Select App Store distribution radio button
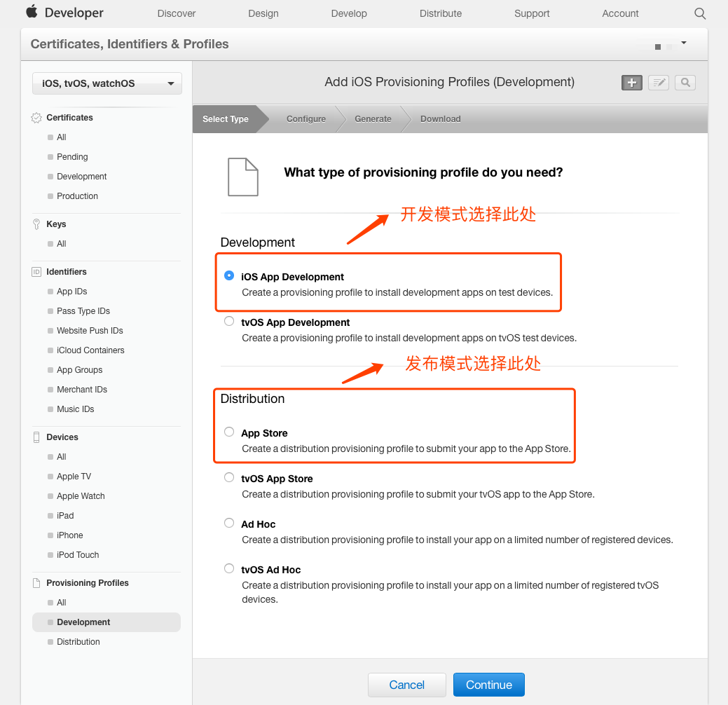 (x=229, y=432)
